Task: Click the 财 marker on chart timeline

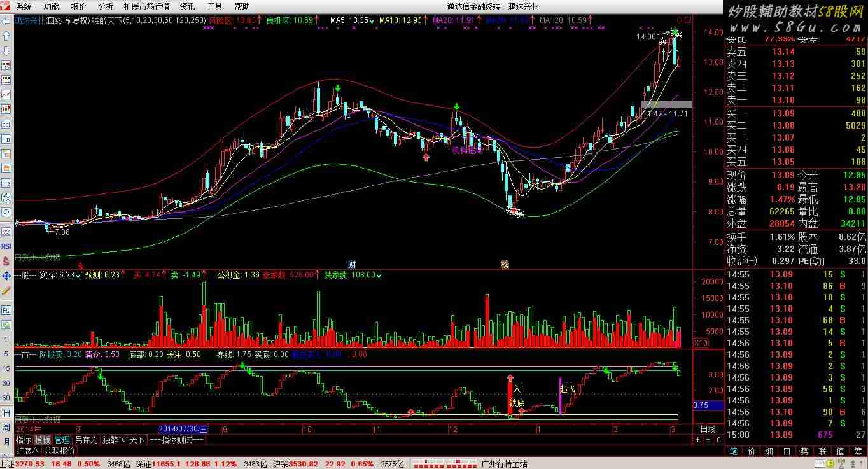Action: coord(352,263)
